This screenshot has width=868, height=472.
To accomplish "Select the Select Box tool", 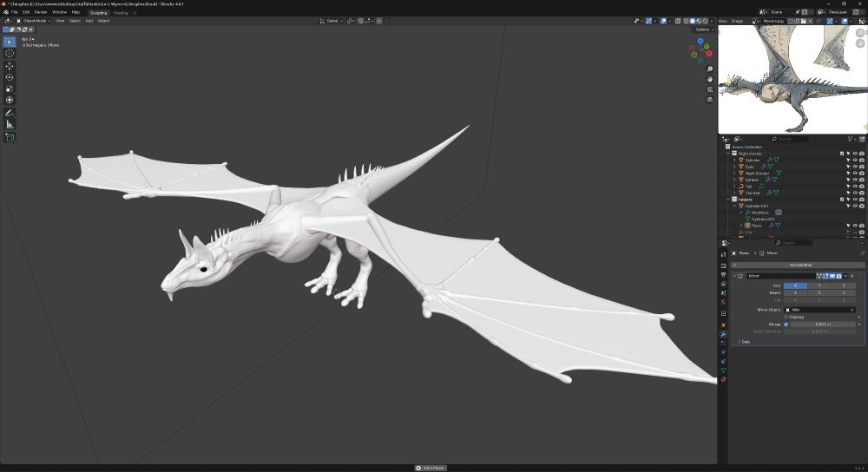I will (10, 42).
